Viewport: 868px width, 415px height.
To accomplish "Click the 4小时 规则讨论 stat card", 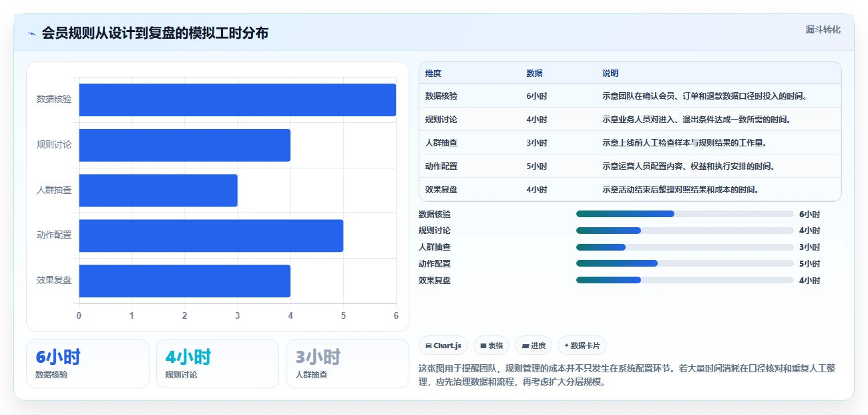I will pyautogui.click(x=217, y=364).
